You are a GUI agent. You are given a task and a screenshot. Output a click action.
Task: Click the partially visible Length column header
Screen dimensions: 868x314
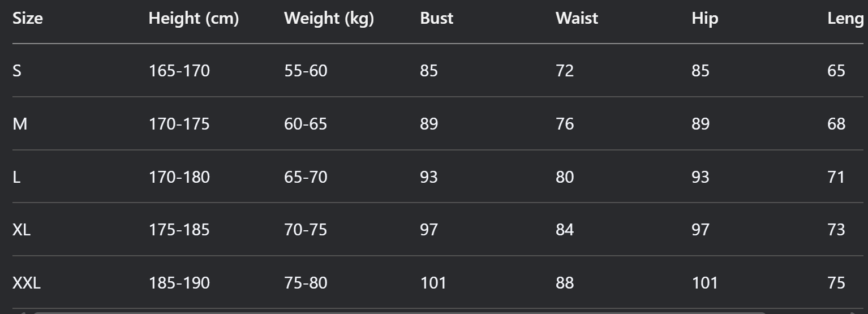pyautogui.click(x=845, y=19)
